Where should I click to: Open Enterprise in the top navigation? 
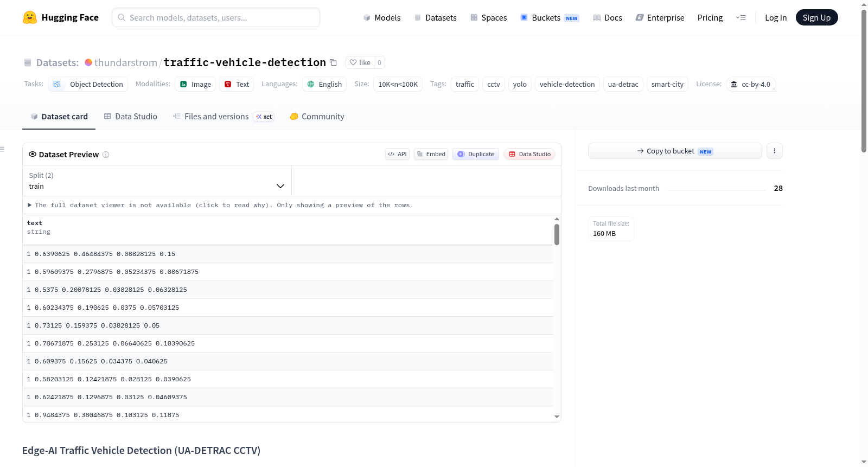tap(660, 17)
